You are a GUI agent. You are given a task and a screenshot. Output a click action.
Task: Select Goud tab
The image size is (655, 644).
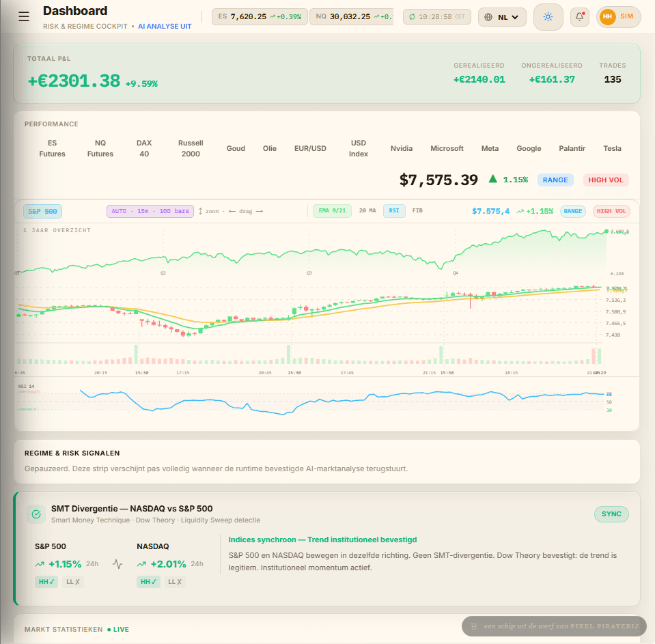tap(236, 148)
